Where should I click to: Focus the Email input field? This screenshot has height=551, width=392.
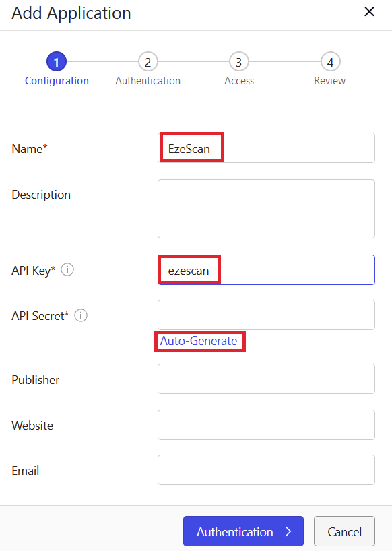coord(266,469)
